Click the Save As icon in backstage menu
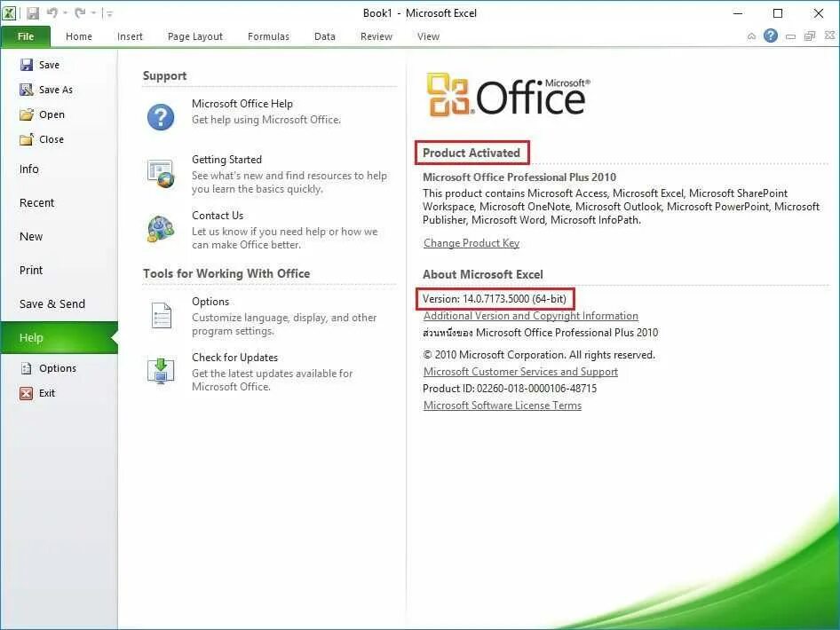This screenshot has width=840, height=630. [x=27, y=90]
